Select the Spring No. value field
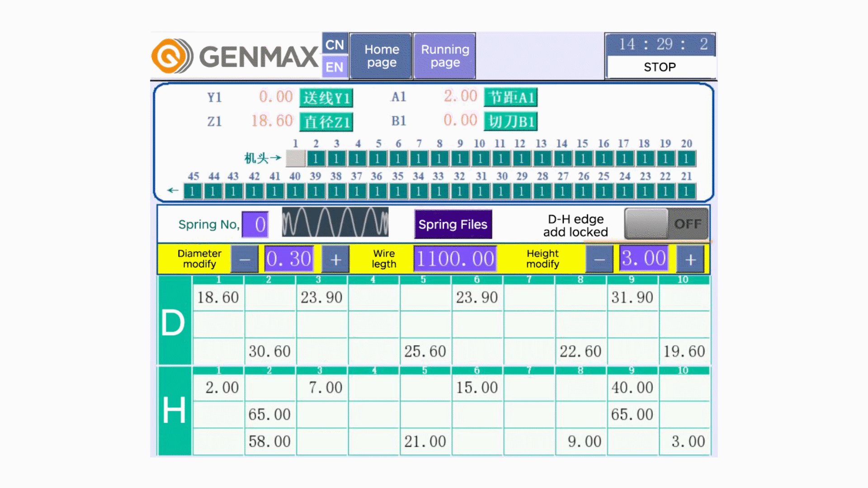The height and width of the screenshot is (488, 868). (x=255, y=224)
